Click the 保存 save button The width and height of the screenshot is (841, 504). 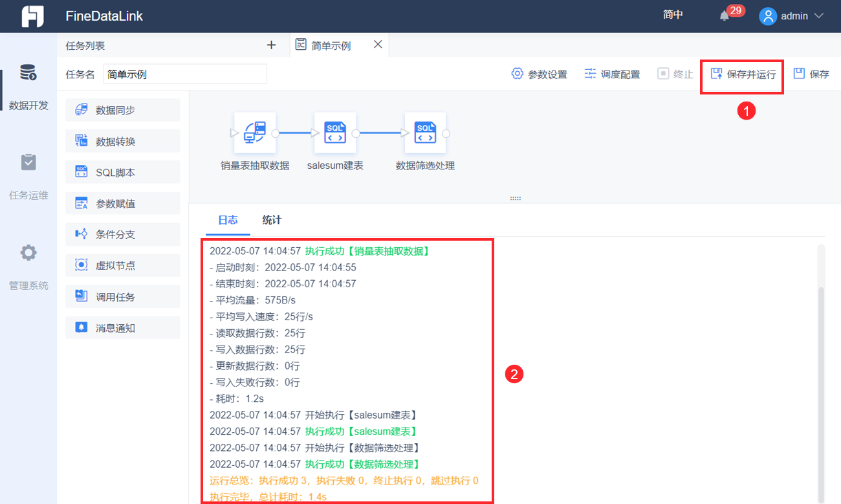[811, 74]
